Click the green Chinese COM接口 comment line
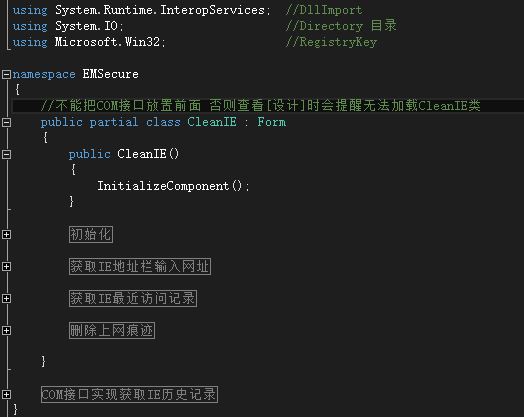The image size is (524, 417). point(261,106)
